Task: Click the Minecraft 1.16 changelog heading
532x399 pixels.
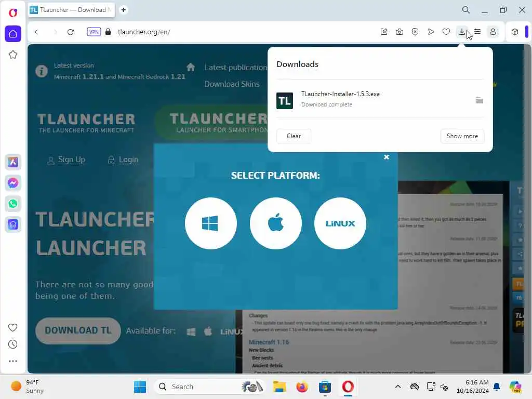Action: click(269, 342)
